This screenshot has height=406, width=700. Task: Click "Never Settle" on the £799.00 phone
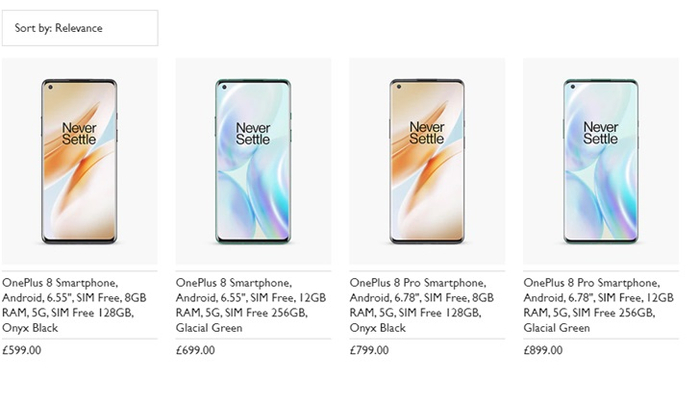coord(427,133)
